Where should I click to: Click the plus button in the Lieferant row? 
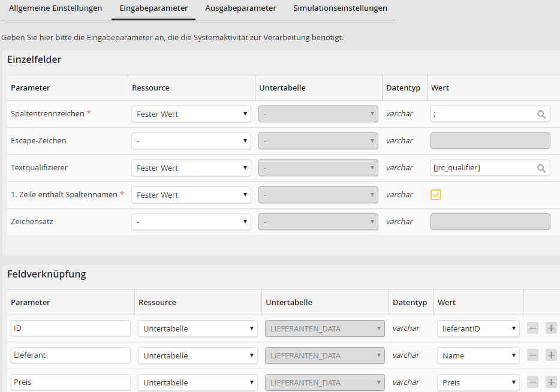(551, 355)
